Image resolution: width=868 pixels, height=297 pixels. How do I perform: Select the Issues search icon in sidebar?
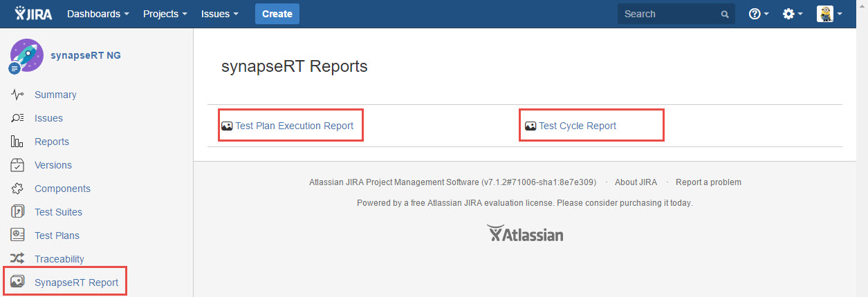pos(18,118)
